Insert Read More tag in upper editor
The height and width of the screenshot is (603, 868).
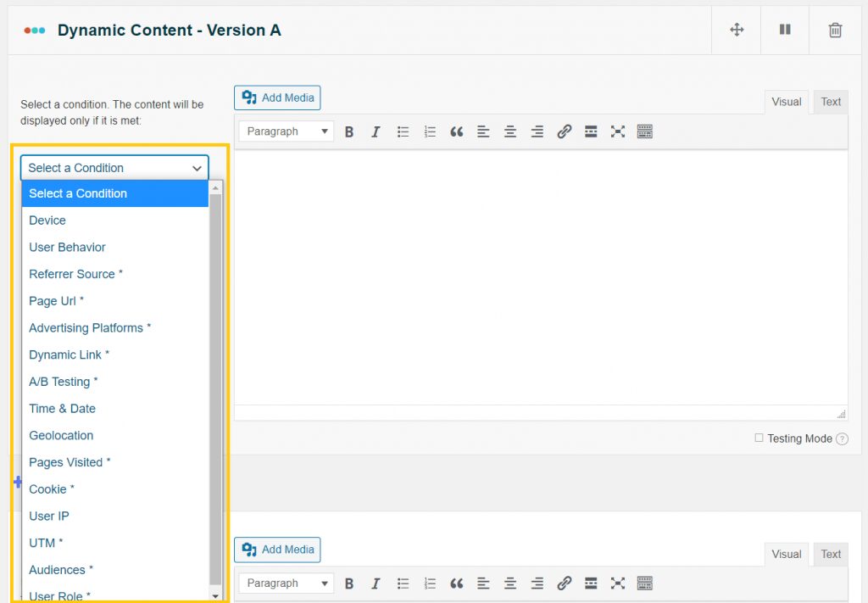tap(591, 131)
